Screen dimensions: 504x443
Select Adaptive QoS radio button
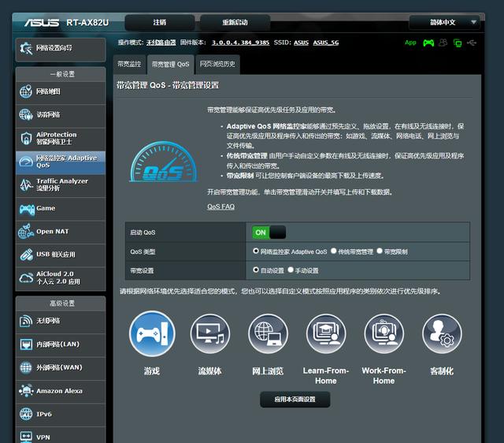coord(256,251)
